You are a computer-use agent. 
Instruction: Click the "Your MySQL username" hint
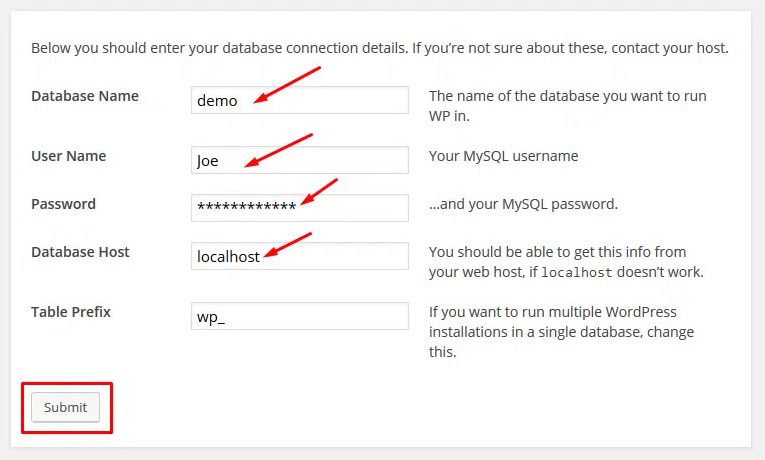point(503,156)
